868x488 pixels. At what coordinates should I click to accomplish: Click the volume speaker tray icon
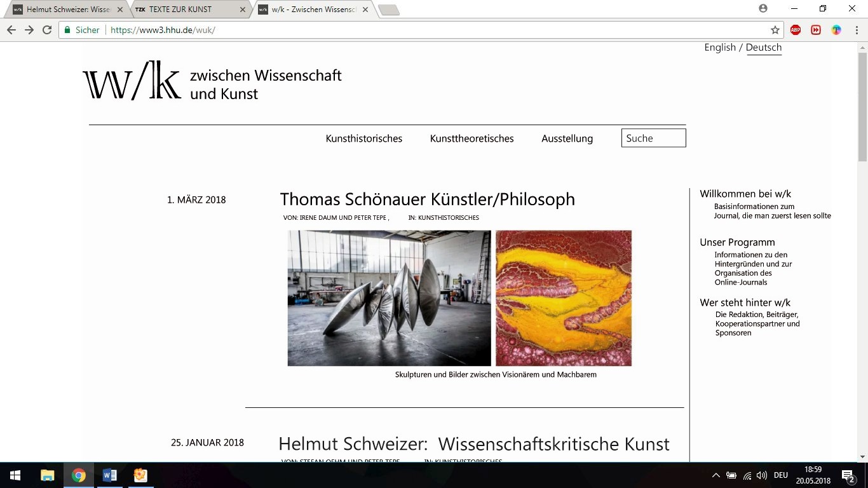coord(762,475)
